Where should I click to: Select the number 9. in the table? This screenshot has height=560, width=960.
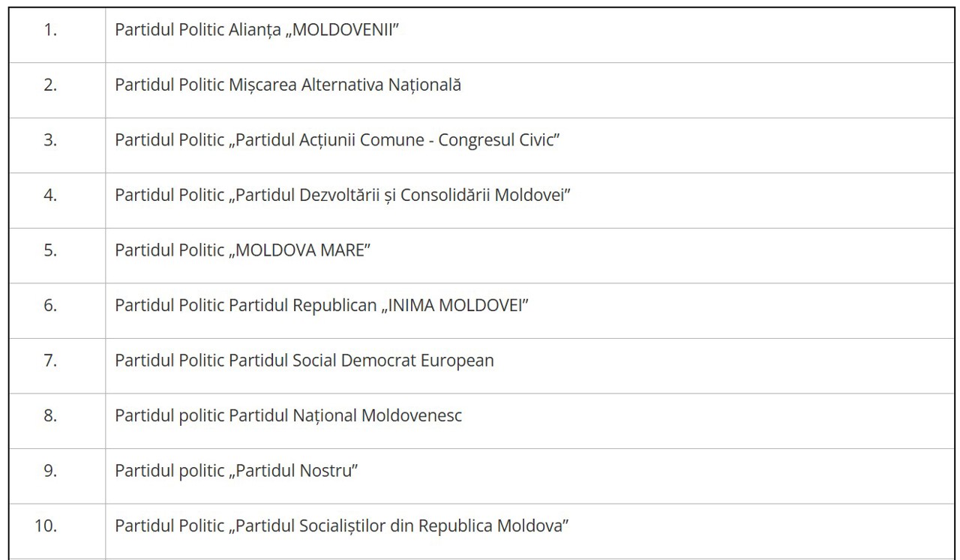[x=49, y=471]
